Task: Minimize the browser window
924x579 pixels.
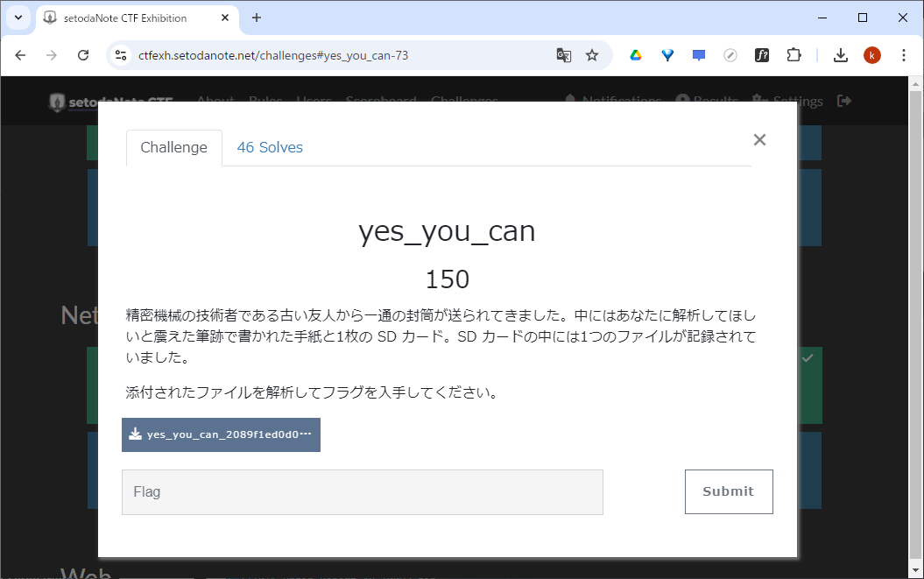Action: click(x=822, y=18)
